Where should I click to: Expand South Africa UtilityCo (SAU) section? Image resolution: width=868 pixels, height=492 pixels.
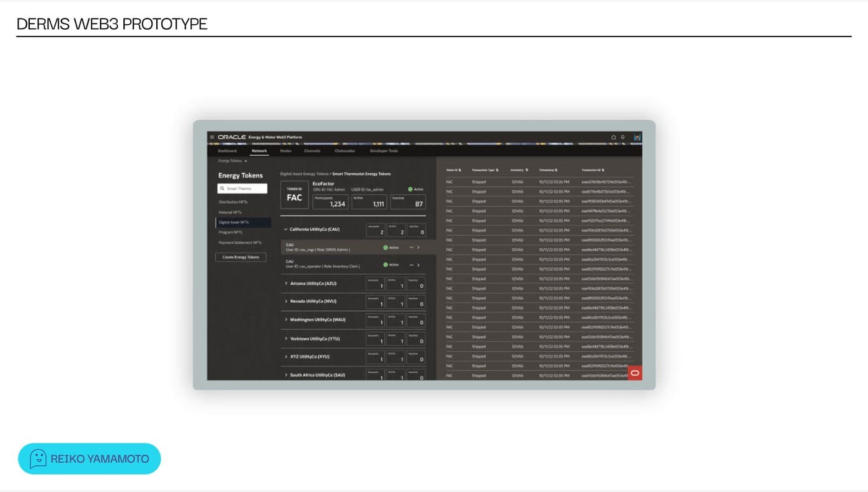pos(286,375)
